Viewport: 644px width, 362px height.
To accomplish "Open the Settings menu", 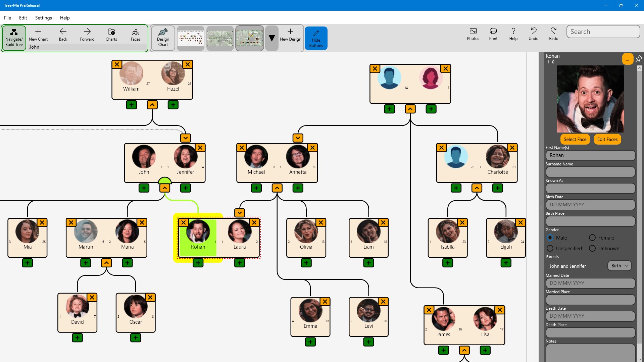I will [x=43, y=18].
